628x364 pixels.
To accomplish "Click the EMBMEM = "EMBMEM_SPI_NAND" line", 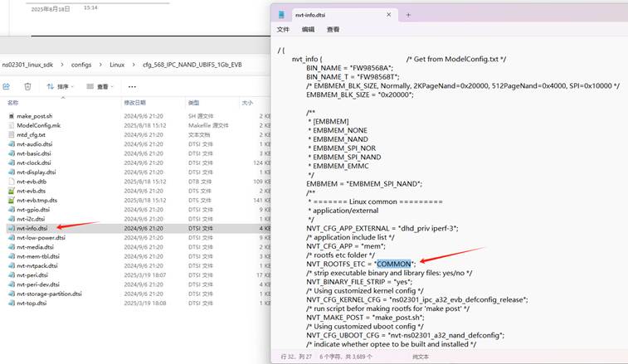I will coord(364,184).
